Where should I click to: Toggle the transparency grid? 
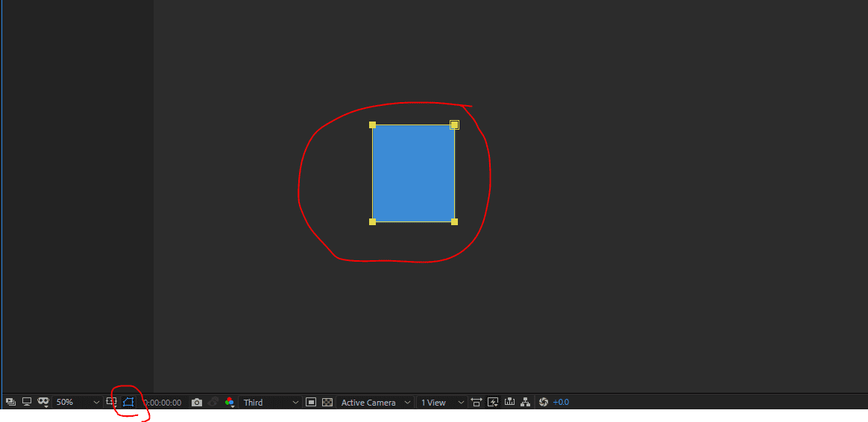(327, 403)
